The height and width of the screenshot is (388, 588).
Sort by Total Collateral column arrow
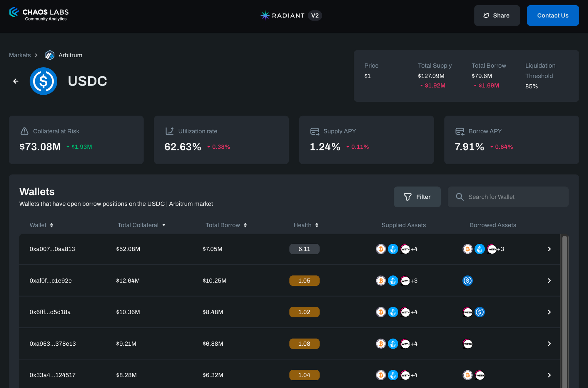click(164, 225)
